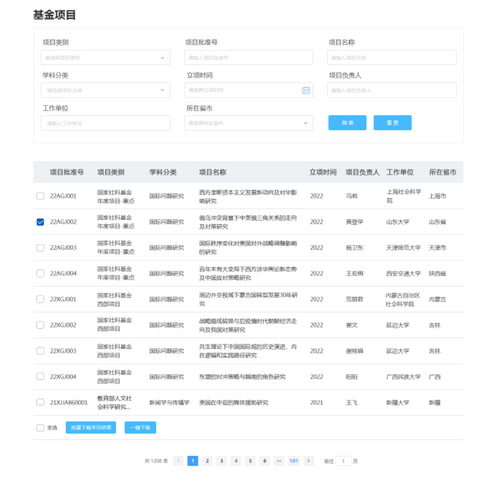
Task: Click the previous page left arrow
Action: pyautogui.click(x=178, y=461)
